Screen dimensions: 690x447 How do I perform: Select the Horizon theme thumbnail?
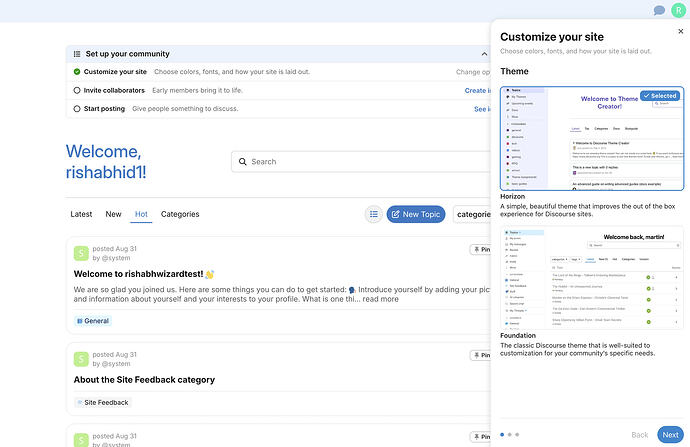[592, 139]
